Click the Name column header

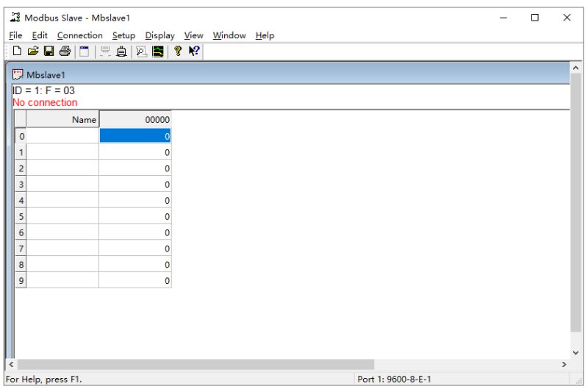tap(62, 119)
